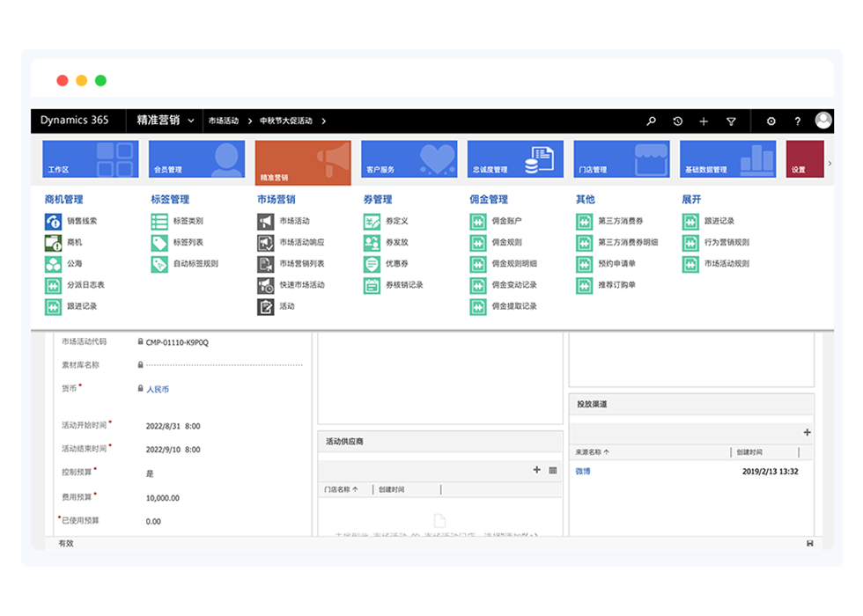Add a record in 活动供应商 grid
863x616 pixels.
[537, 470]
